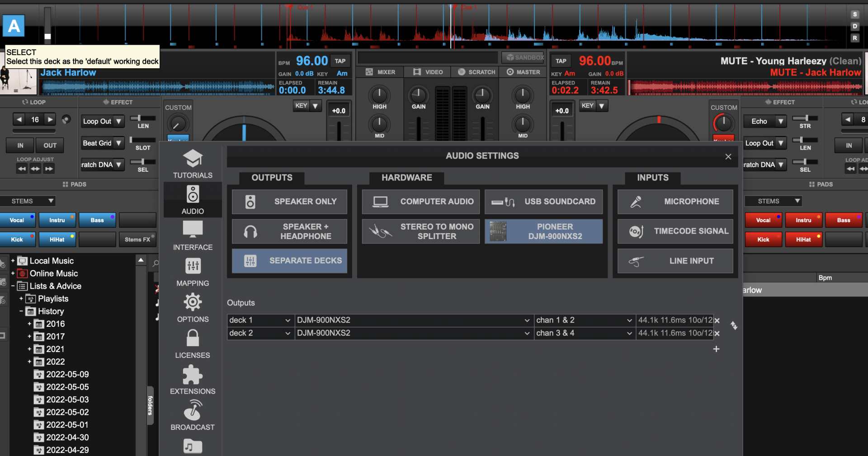This screenshot has width=868, height=456.
Task: Open the Extensions settings panel
Action: point(193,379)
